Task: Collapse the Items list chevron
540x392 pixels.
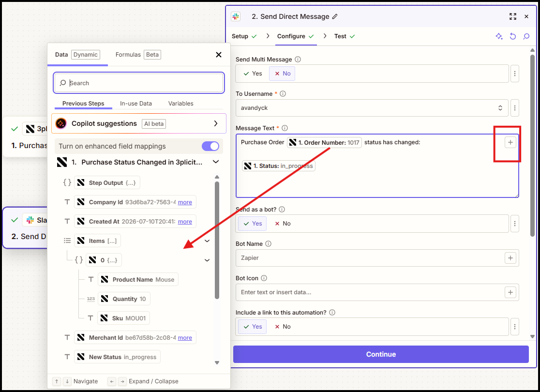Action: [x=207, y=241]
